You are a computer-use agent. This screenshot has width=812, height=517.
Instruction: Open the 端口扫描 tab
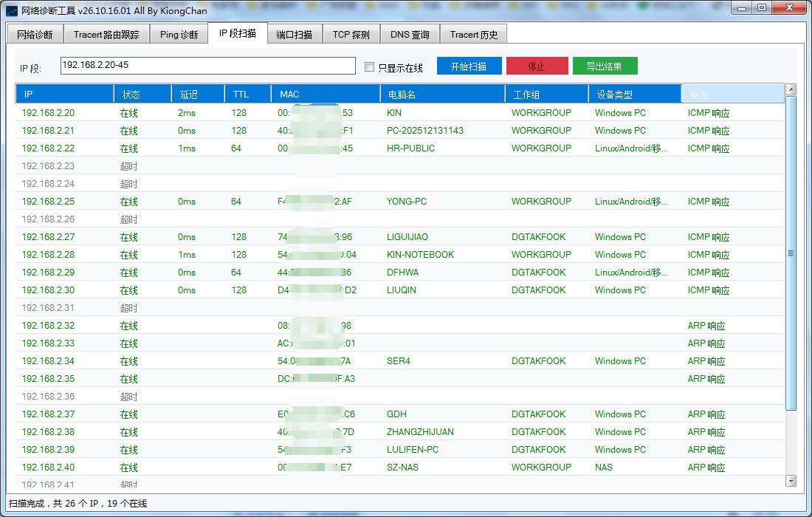(x=294, y=35)
